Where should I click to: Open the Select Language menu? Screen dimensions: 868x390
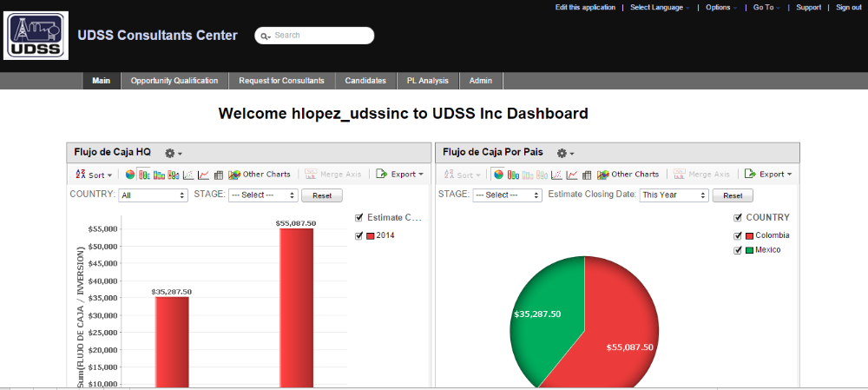[660, 8]
